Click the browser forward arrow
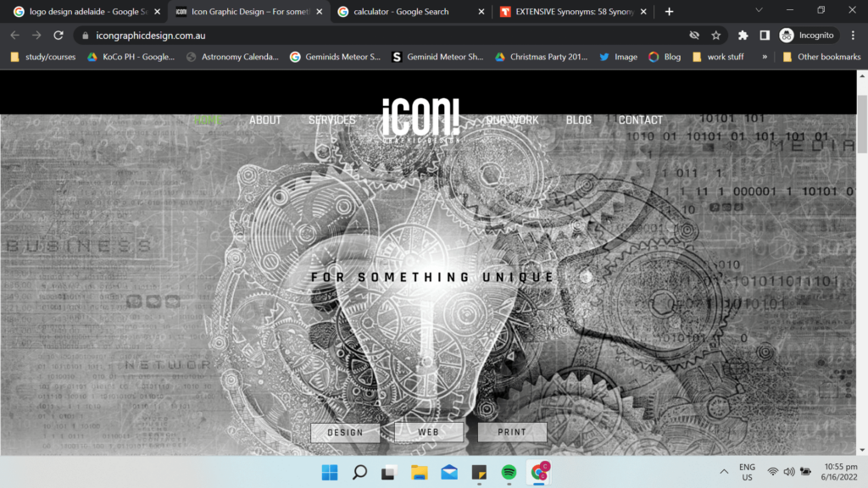 point(36,36)
